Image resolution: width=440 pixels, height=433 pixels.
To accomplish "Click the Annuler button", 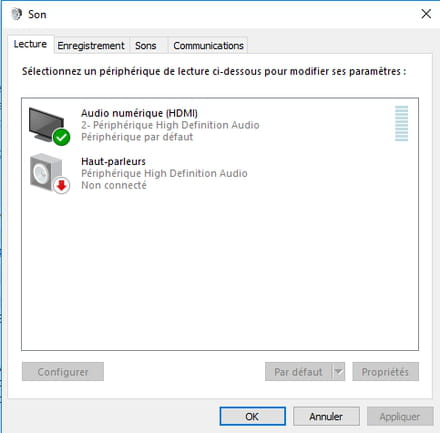I will pyautogui.click(x=326, y=416).
